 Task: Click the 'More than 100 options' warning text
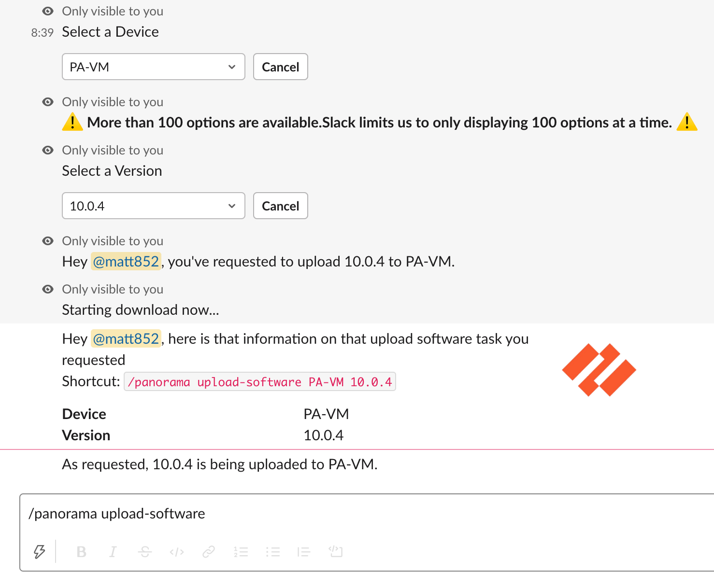380,122
